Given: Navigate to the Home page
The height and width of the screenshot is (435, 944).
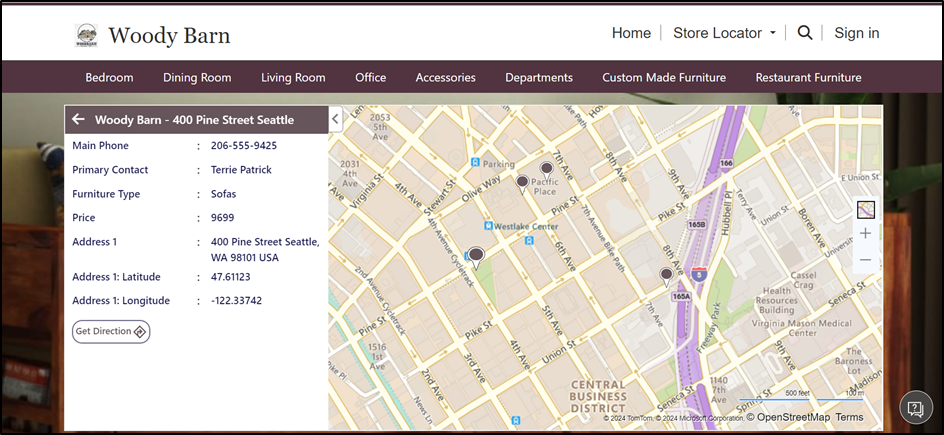Looking at the screenshot, I should pos(631,33).
